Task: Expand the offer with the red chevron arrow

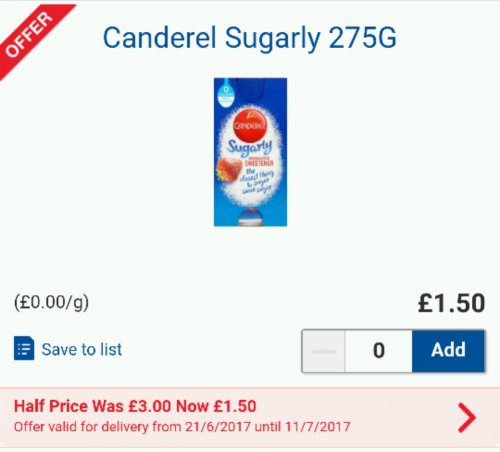Action: [467, 418]
